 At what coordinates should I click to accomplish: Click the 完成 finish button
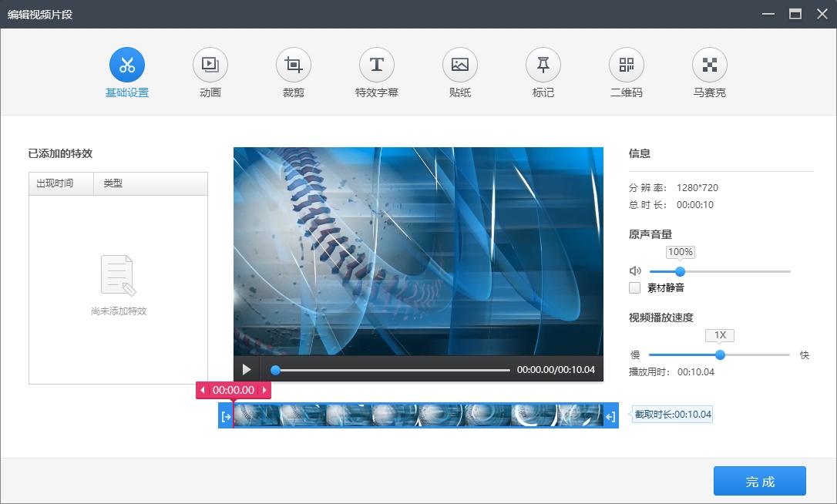(x=760, y=481)
